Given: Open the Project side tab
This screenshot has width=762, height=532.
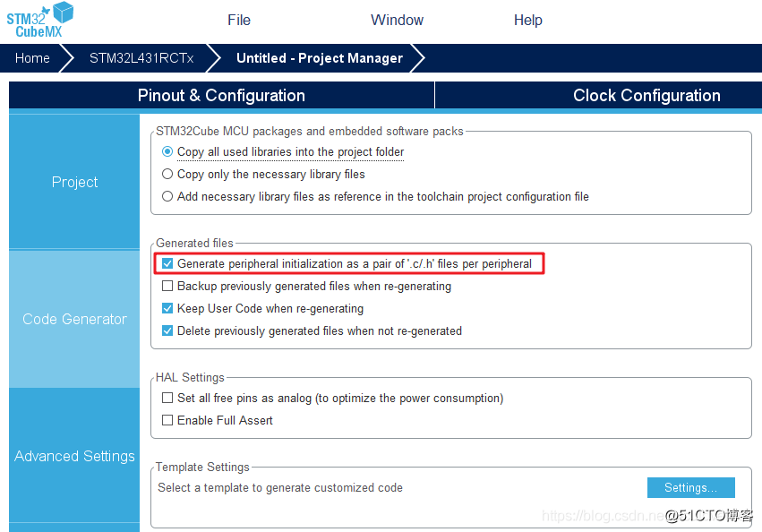Looking at the screenshot, I should point(74,182).
